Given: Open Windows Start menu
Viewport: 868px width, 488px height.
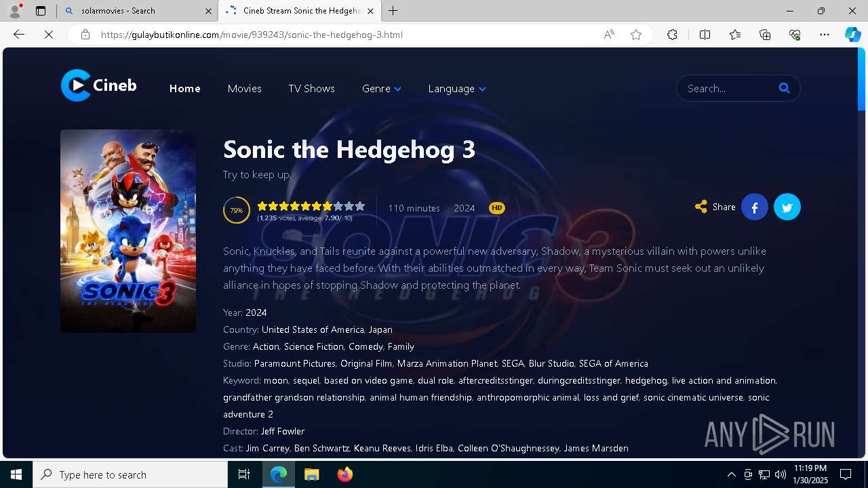Looking at the screenshot, I should 16,474.
